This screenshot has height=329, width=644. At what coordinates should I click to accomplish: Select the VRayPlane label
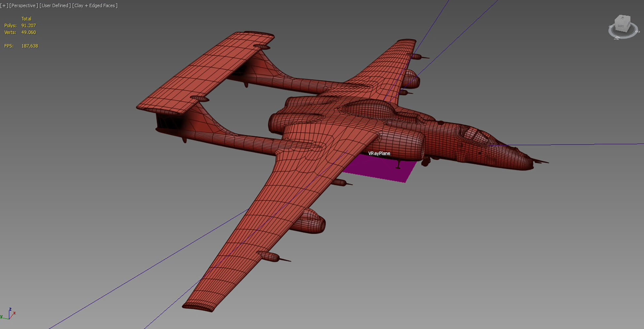coord(379,153)
